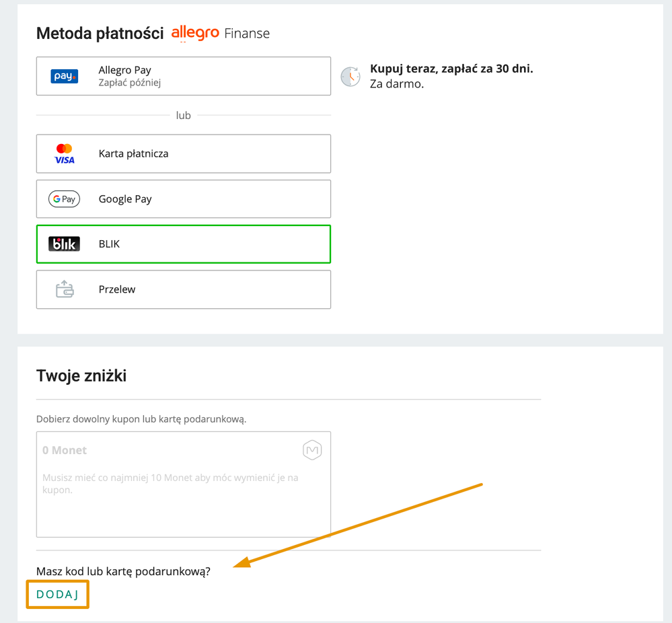The height and width of the screenshot is (623, 672).
Task: Click 'Zapłać później' subtitle text
Action: click(x=129, y=82)
